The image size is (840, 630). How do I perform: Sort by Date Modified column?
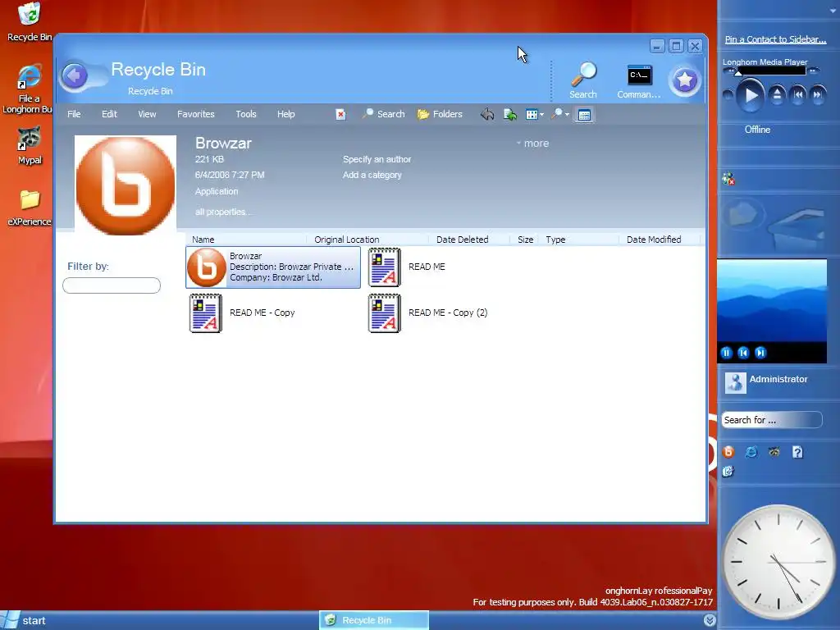click(x=659, y=240)
